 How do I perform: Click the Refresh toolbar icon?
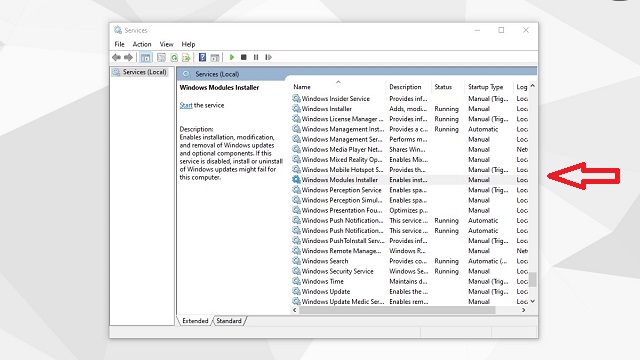click(x=174, y=58)
